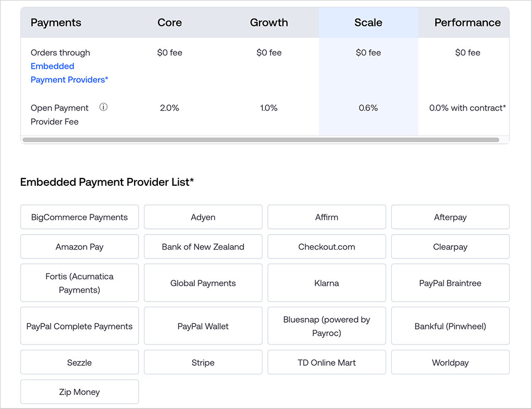Select the Core plan column header
Screen dimensions: 532x409
[x=170, y=23]
